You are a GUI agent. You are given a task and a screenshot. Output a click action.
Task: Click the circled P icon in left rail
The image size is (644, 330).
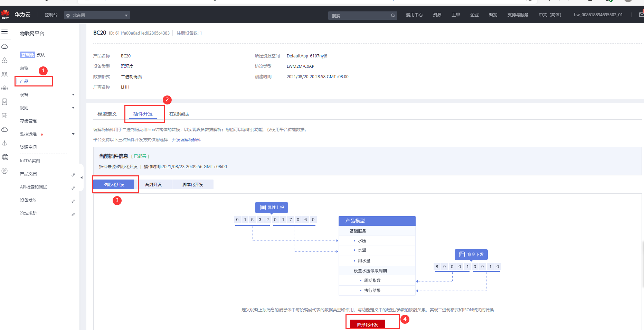click(5, 171)
